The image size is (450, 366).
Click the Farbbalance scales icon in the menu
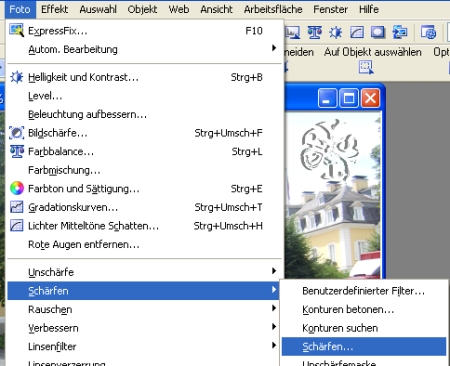(x=16, y=152)
